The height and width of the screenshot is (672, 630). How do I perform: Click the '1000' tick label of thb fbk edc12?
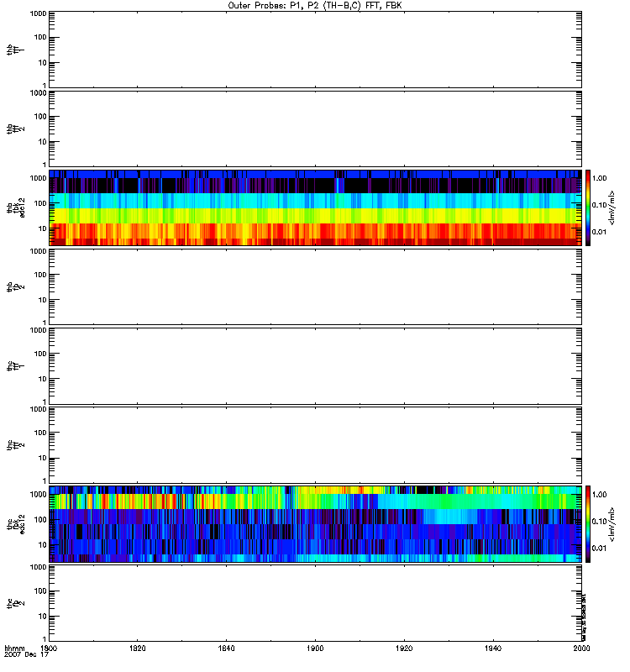point(38,178)
